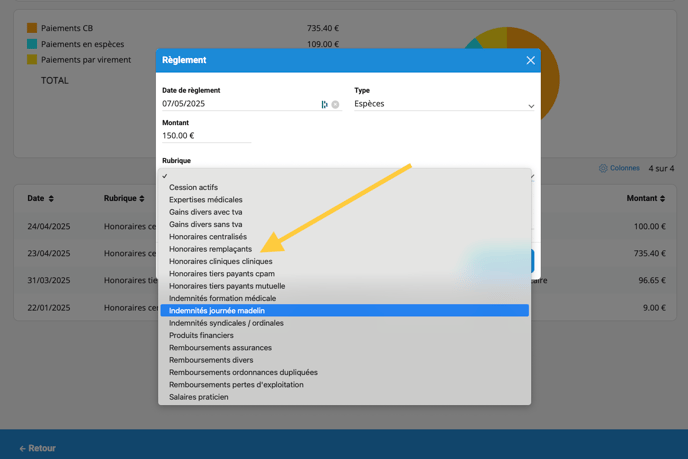688x459 pixels.
Task: Sort the table by the Date column arrows
Action: [x=51, y=199]
